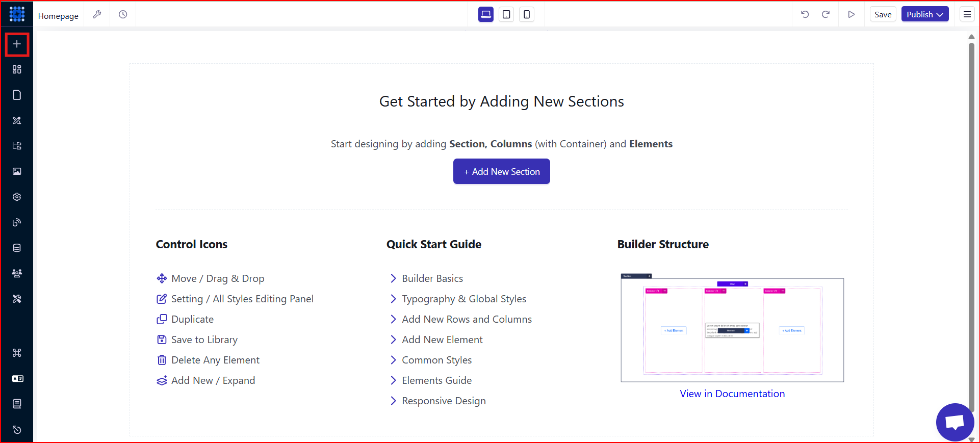This screenshot has width=980, height=443.
Task: Switch to mobile device preview
Action: (x=527, y=14)
